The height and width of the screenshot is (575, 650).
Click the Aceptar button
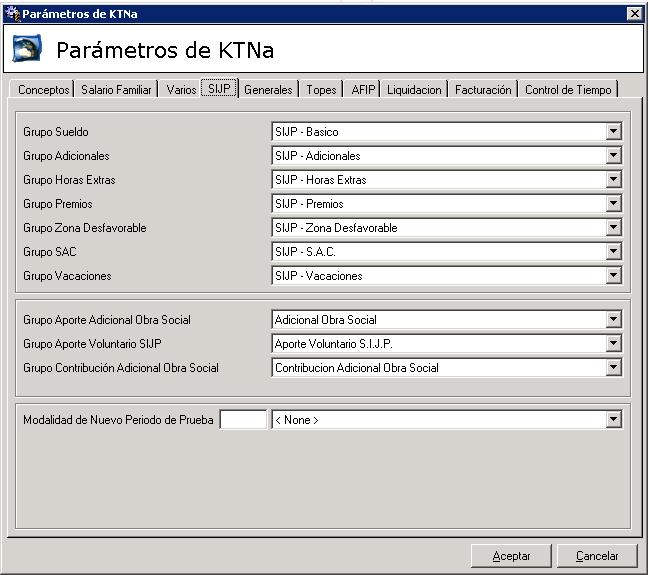tap(511, 556)
